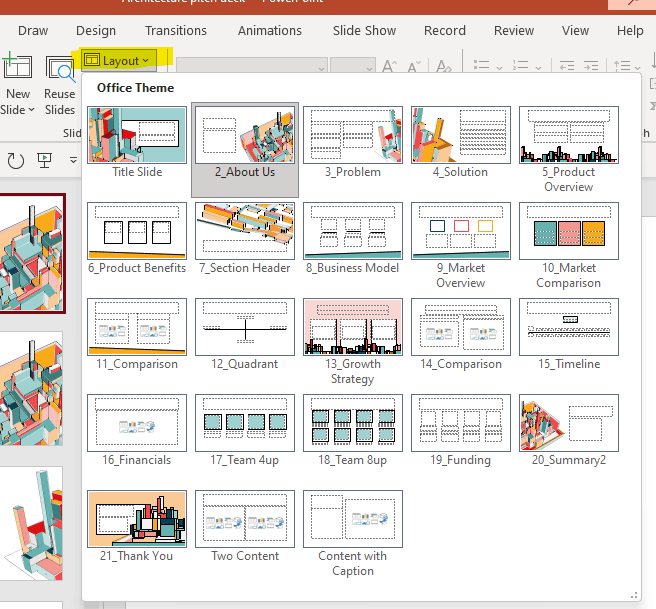Click Decrease Font Size icon
Screen dimensions: 656x609
[x=414, y=66]
